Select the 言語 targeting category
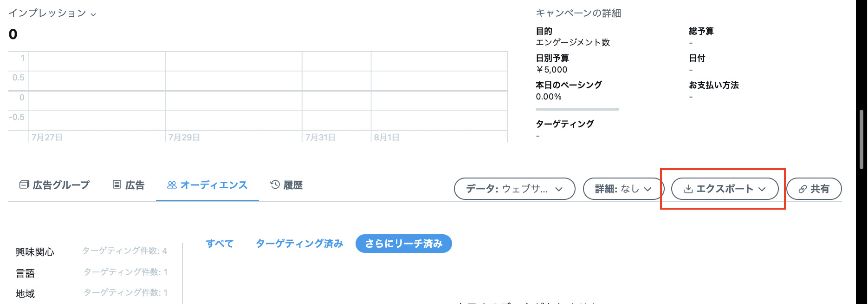868x304 pixels. (25, 273)
